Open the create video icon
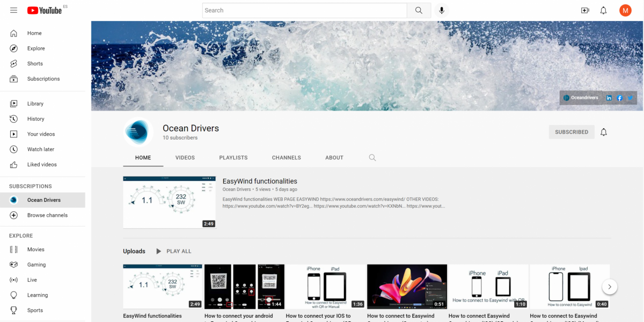 click(585, 10)
